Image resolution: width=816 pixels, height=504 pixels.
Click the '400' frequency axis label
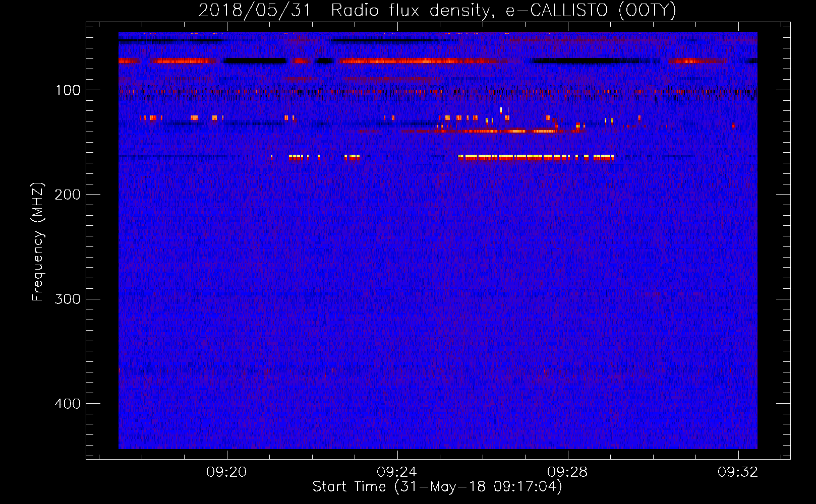click(68, 404)
